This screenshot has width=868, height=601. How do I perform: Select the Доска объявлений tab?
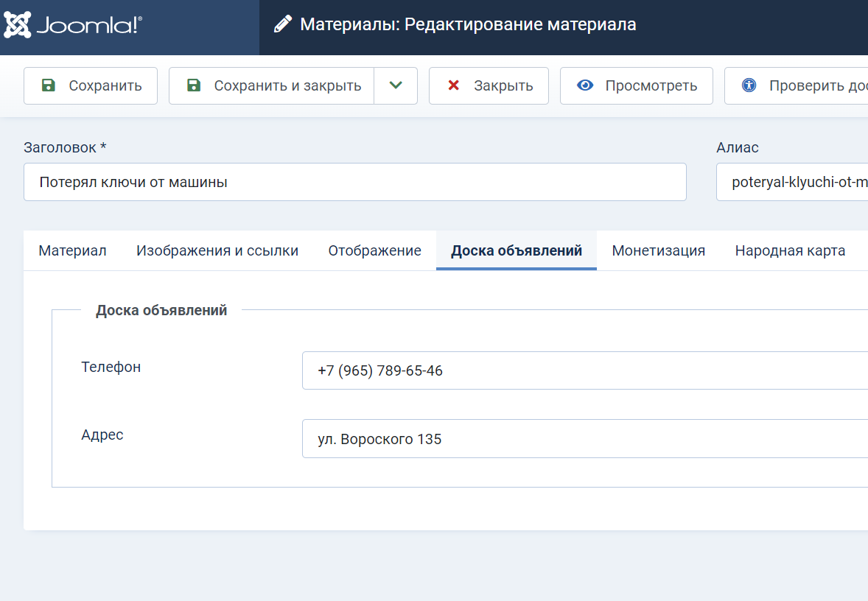coord(517,250)
